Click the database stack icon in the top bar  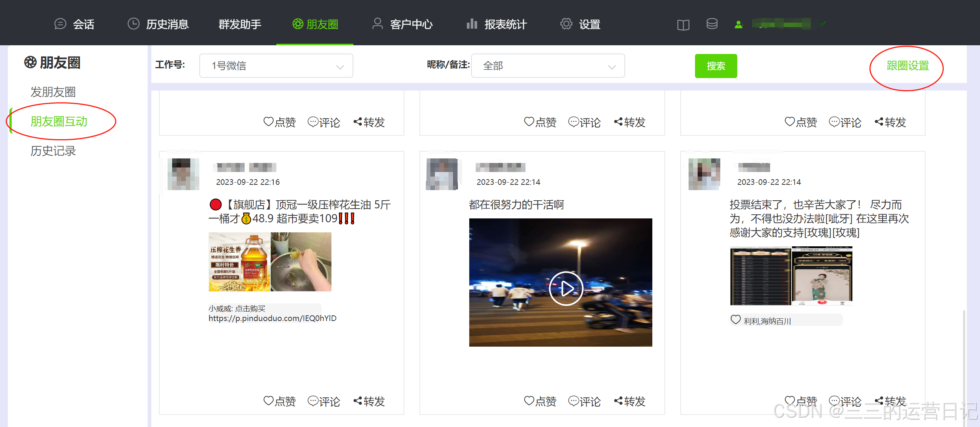point(712,25)
